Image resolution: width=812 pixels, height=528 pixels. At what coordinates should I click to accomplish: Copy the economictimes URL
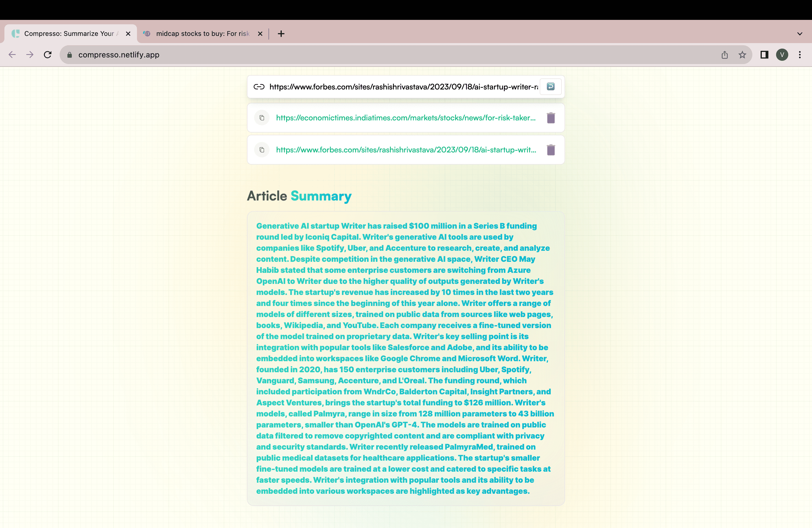click(x=262, y=118)
